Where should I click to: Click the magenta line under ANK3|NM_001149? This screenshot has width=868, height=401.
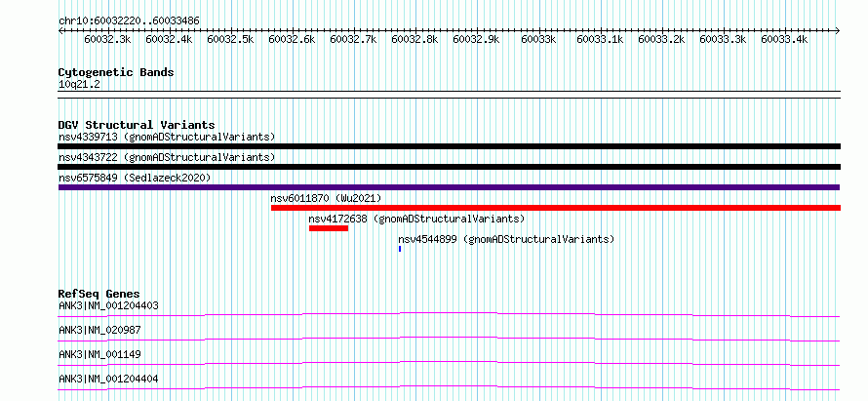point(449,363)
